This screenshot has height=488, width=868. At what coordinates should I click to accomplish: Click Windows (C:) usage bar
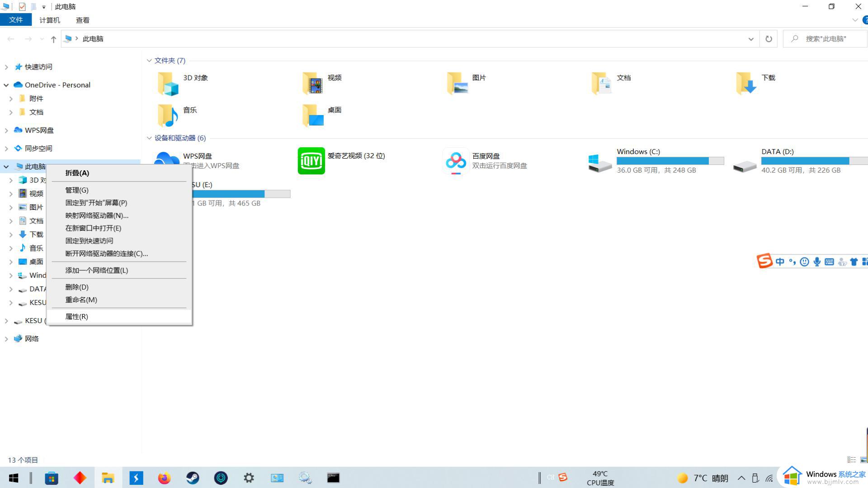pos(670,161)
